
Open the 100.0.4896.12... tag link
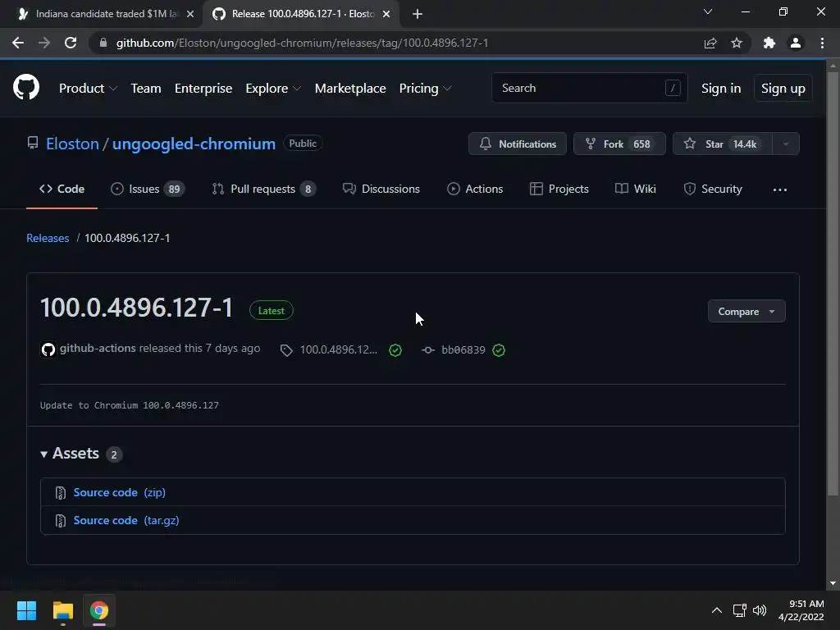pyautogui.click(x=339, y=349)
